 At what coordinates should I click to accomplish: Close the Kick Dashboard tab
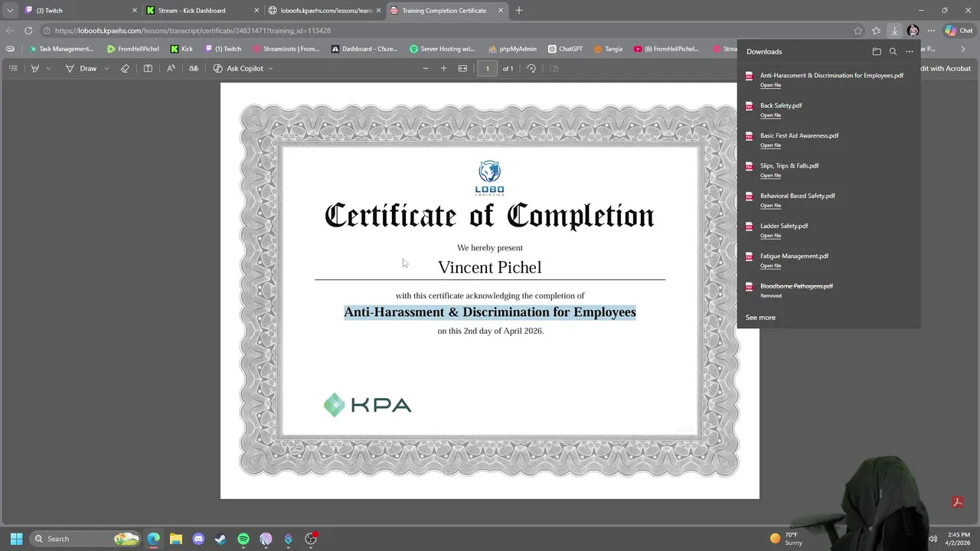tap(256, 11)
